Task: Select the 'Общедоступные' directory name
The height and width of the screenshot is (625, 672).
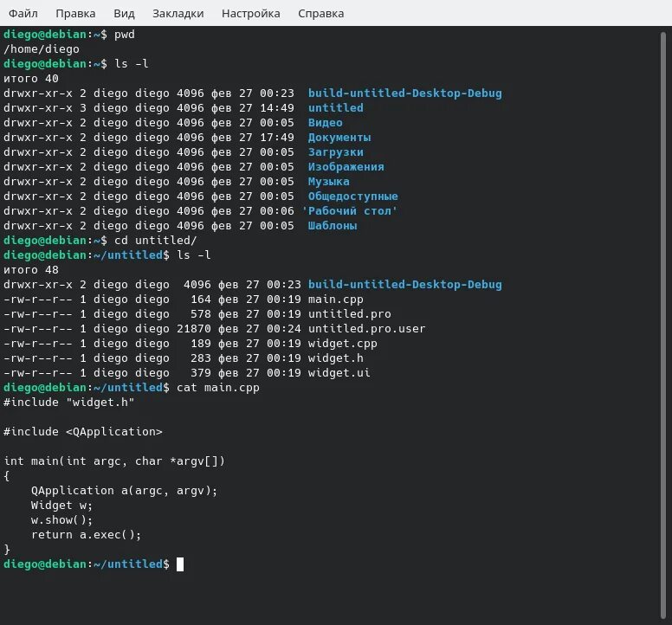Action: (x=353, y=197)
